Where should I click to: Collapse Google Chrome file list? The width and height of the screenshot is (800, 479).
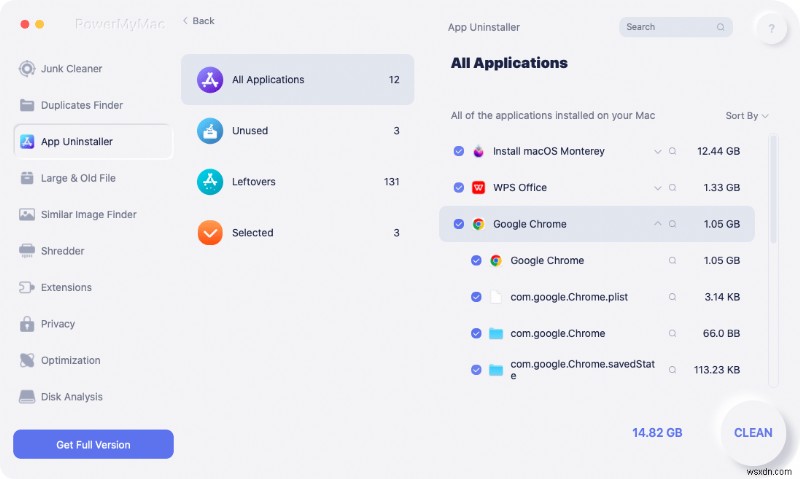point(658,224)
